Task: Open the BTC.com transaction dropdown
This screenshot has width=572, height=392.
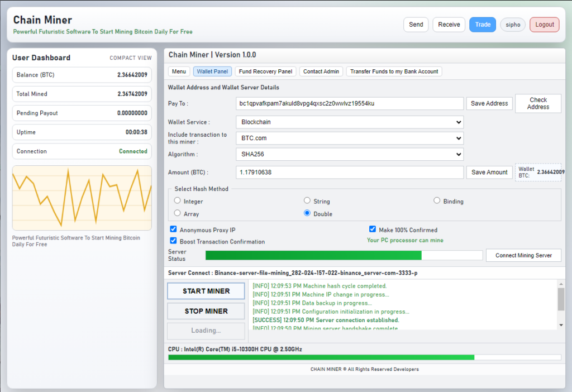Action: (x=350, y=138)
